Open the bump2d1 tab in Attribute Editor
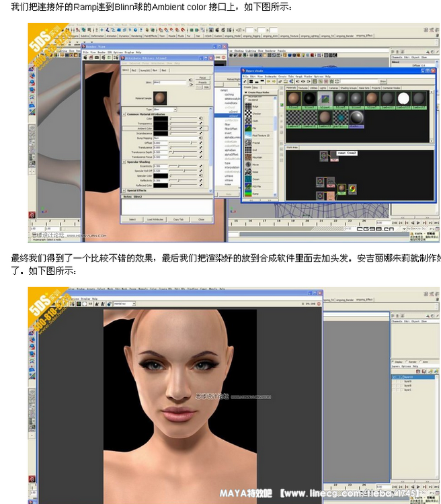This screenshot has height=504, width=441. [145, 70]
